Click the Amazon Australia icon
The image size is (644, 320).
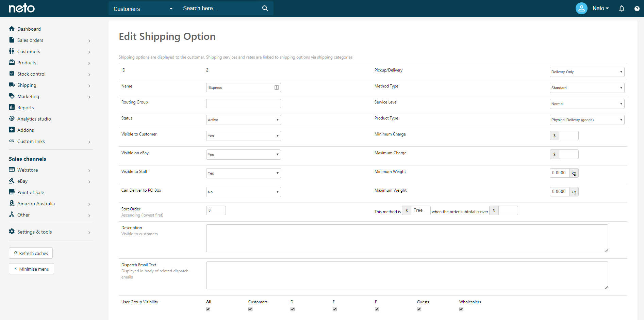(12, 203)
